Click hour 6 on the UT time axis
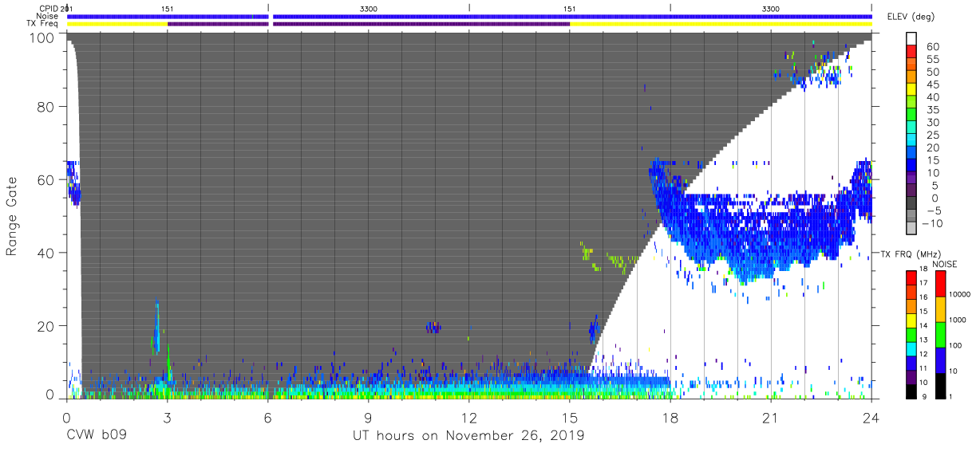 tap(267, 416)
